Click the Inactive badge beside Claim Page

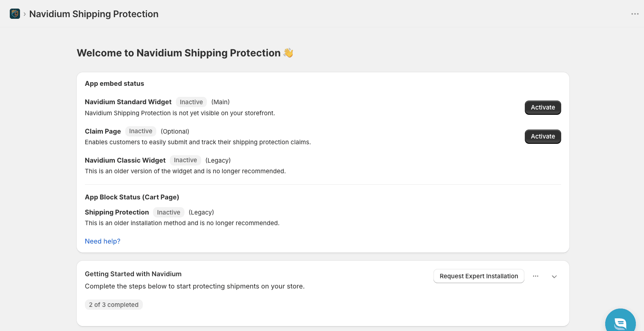pos(141,131)
